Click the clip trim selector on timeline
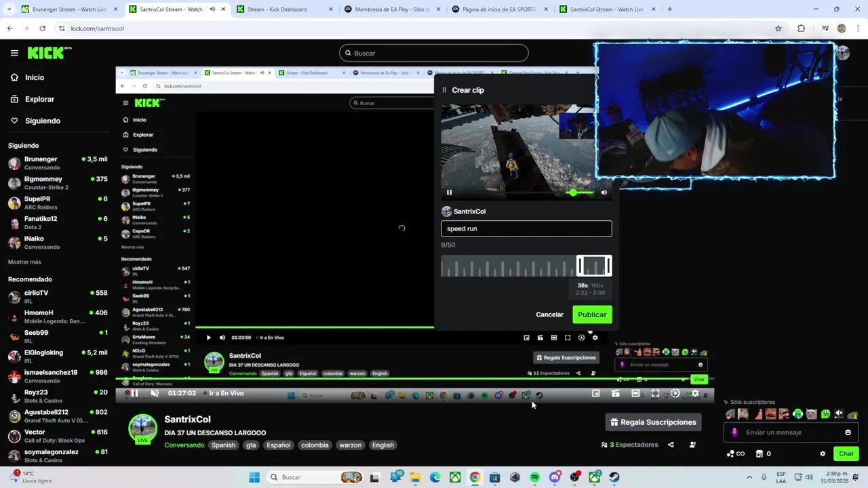The width and height of the screenshot is (868, 488). (x=594, y=266)
